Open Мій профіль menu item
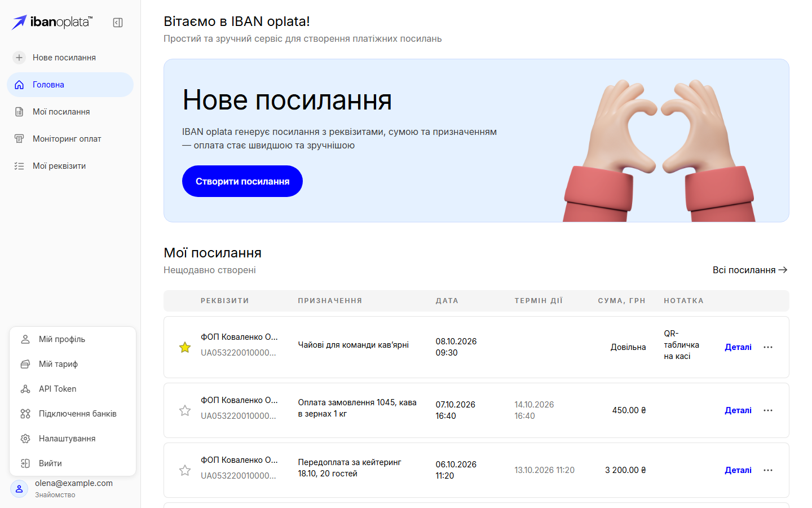Viewport: 812px width, 508px height. pyautogui.click(x=73, y=339)
